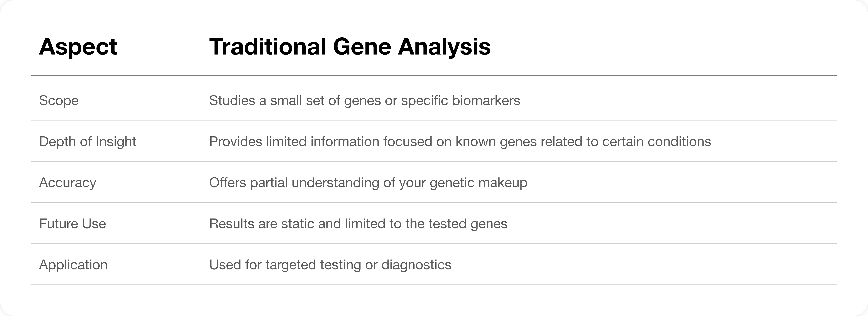Click the "Scope" row label
This screenshot has width=868, height=316.
[x=59, y=101]
